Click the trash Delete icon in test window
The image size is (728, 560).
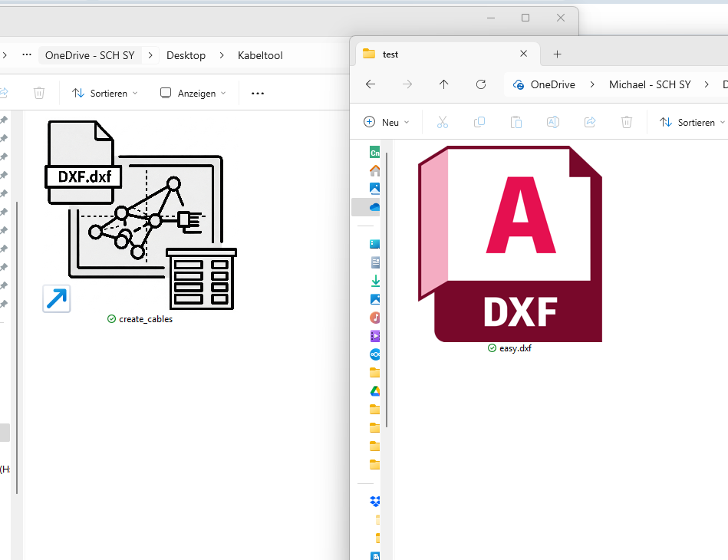pos(626,122)
